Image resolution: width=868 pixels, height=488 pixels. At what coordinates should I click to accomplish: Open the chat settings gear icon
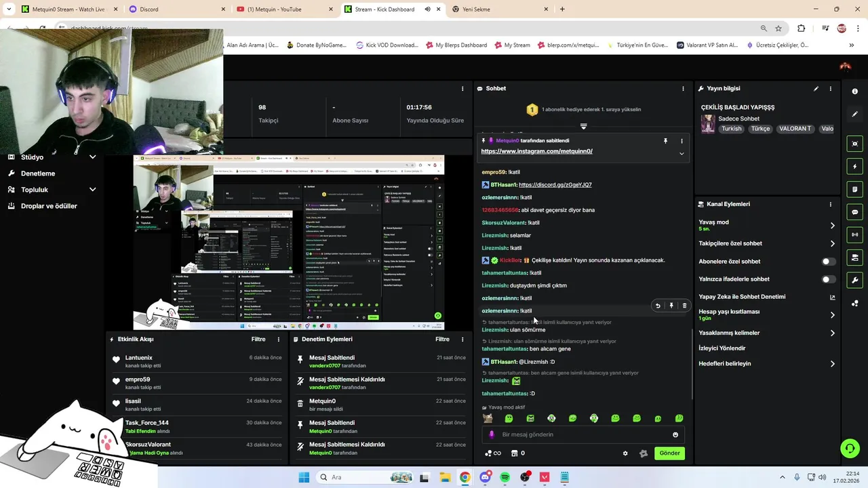pos(625,453)
